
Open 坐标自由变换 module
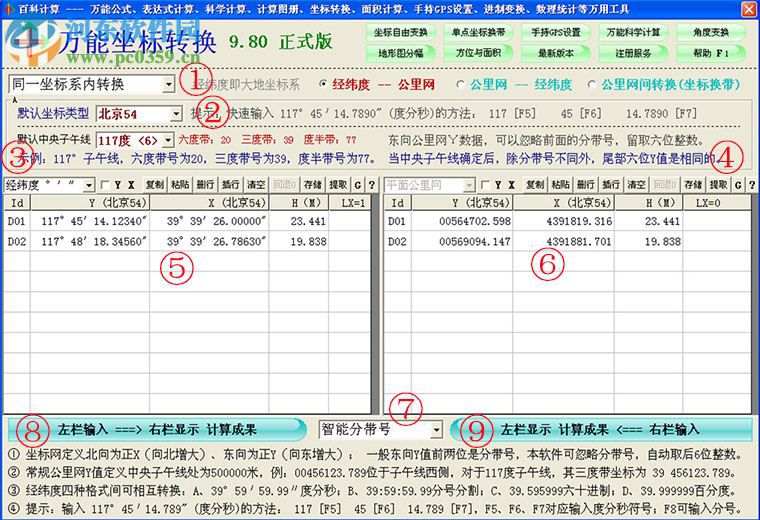click(400, 32)
